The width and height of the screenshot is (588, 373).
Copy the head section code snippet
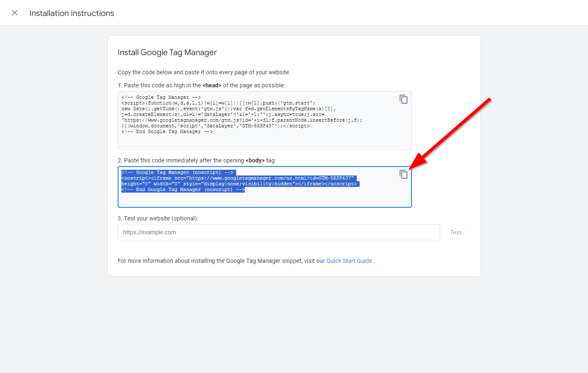[403, 99]
